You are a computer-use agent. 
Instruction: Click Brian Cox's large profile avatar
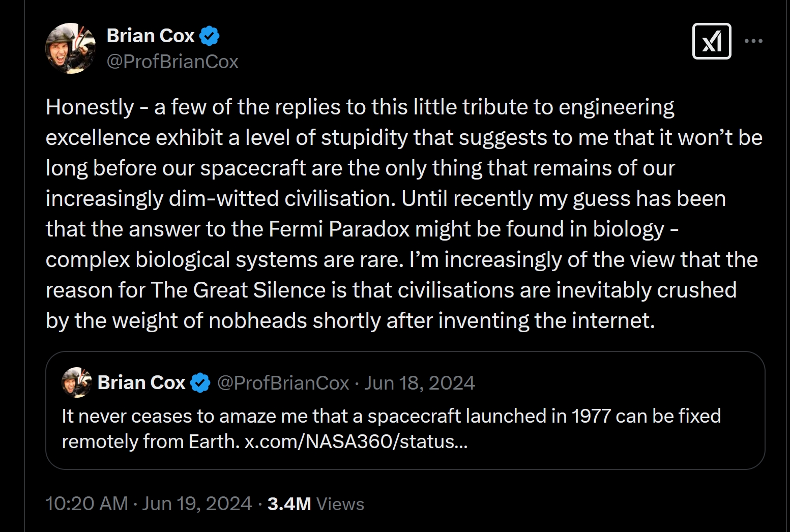click(x=71, y=48)
